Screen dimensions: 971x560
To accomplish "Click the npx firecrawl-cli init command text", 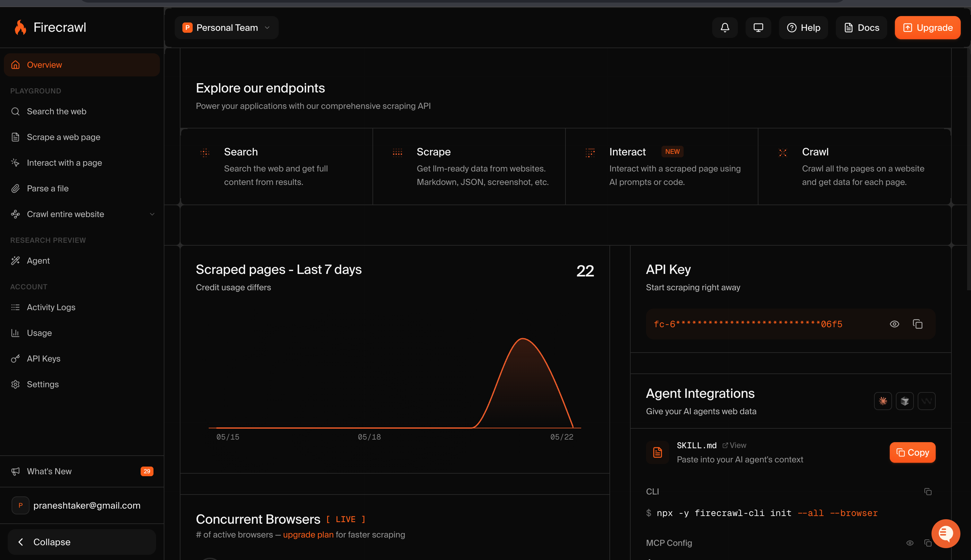I will click(x=767, y=513).
